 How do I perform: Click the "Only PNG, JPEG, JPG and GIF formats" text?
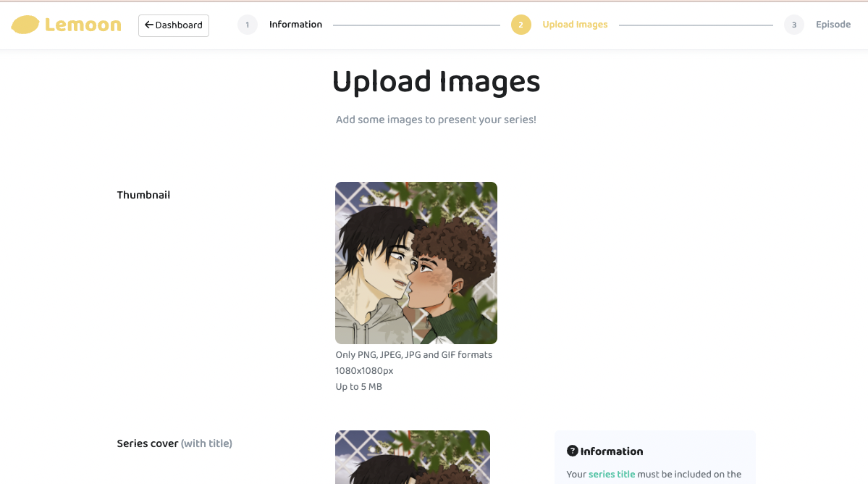click(413, 355)
